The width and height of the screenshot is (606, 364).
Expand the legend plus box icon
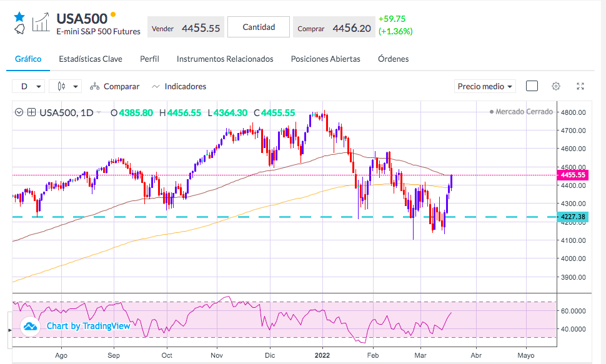(32, 112)
